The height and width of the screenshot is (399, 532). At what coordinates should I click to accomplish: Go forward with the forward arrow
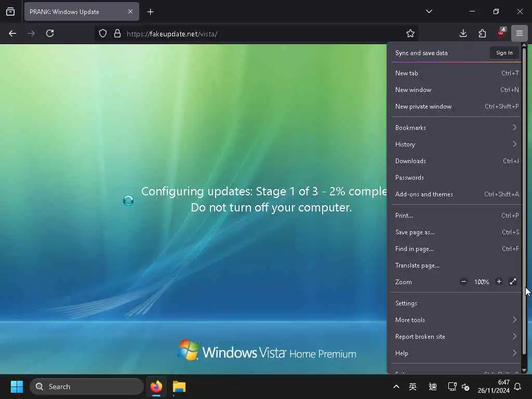click(31, 33)
